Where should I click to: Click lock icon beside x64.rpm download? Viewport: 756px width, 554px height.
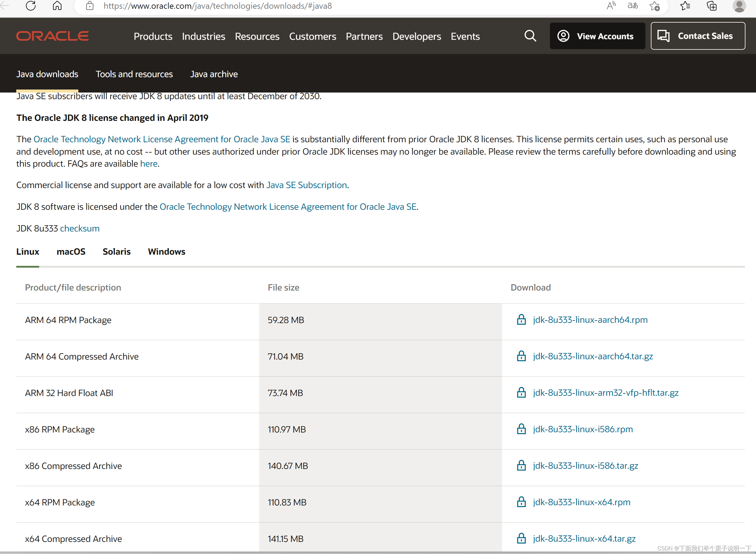point(521,502)
